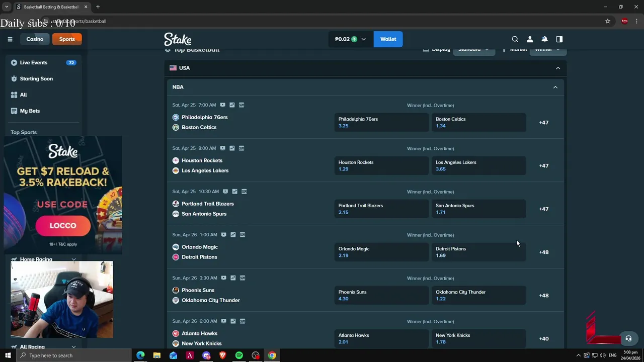Click SGM icon on Rockets vs Lakers
This screenshot has width=644, height=362.
(x=242, y=148)
